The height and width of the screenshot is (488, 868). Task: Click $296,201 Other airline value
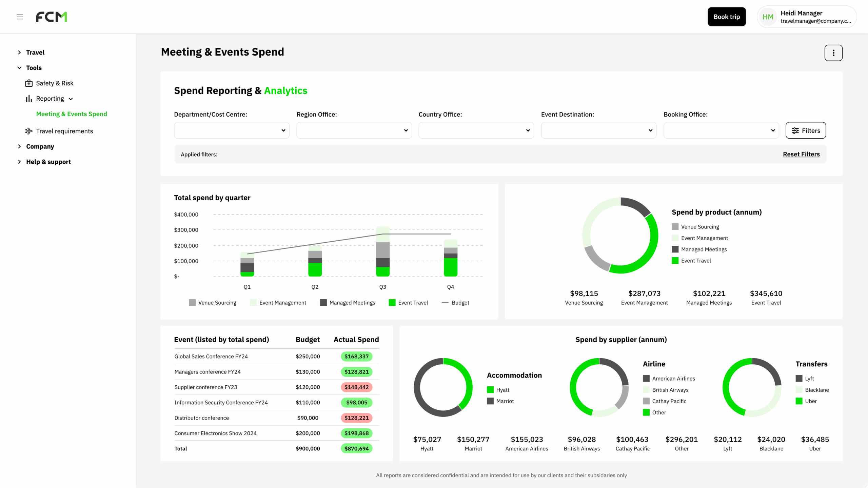(x=682, y=440)
